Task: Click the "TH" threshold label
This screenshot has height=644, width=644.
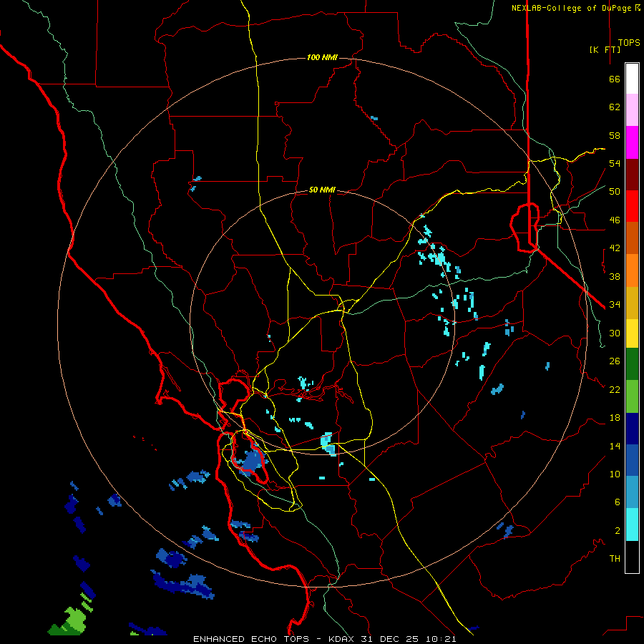Action: (x=615, y=559)
